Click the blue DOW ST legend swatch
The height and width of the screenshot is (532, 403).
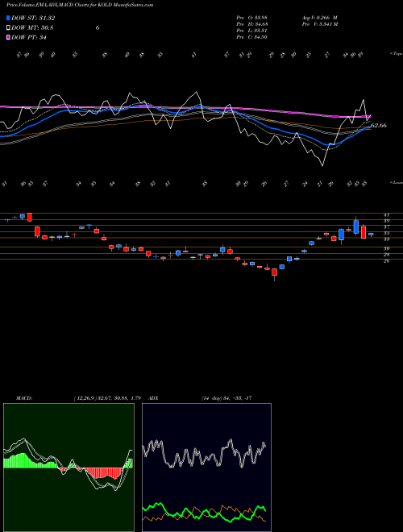[x=8, y=18]
